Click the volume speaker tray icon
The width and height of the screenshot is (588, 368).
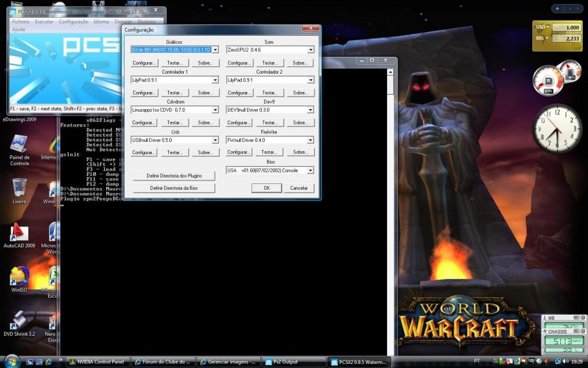click(x=565, y=361)
